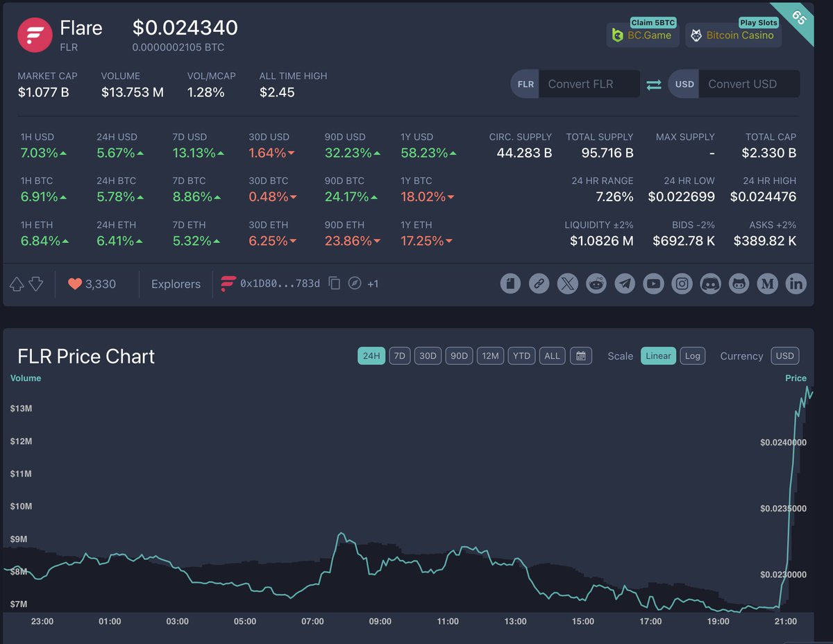Expand the +1 additional contracts list

(x=373, y=284)
